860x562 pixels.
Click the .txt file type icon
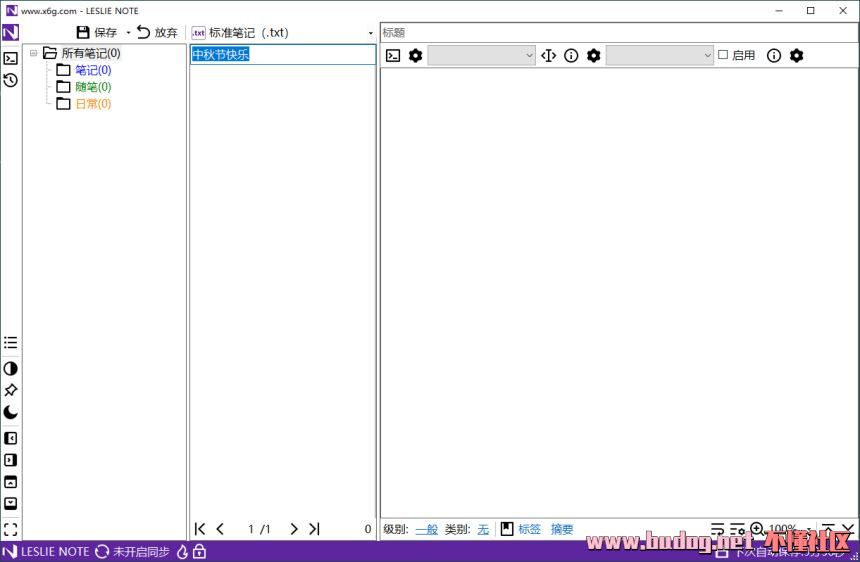[198, 33]
